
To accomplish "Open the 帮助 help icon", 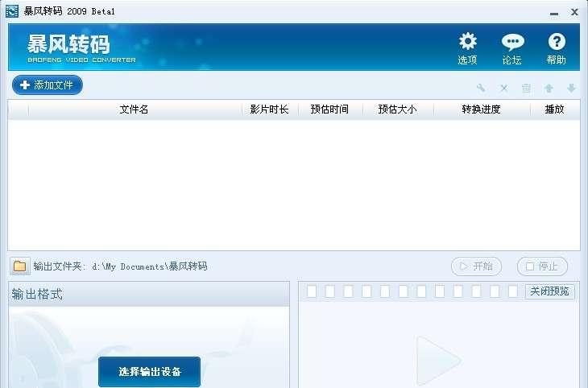I will (x=556, y=49).
